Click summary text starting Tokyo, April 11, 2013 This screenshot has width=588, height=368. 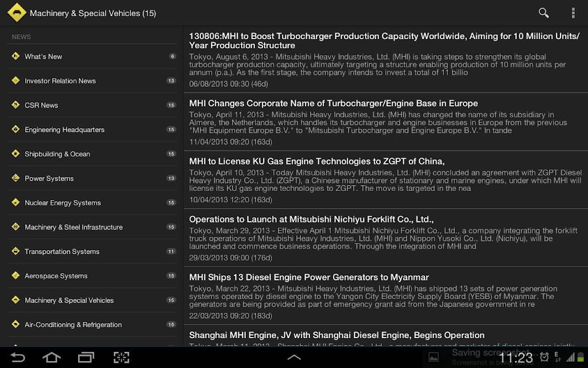[x=378, y=122]
